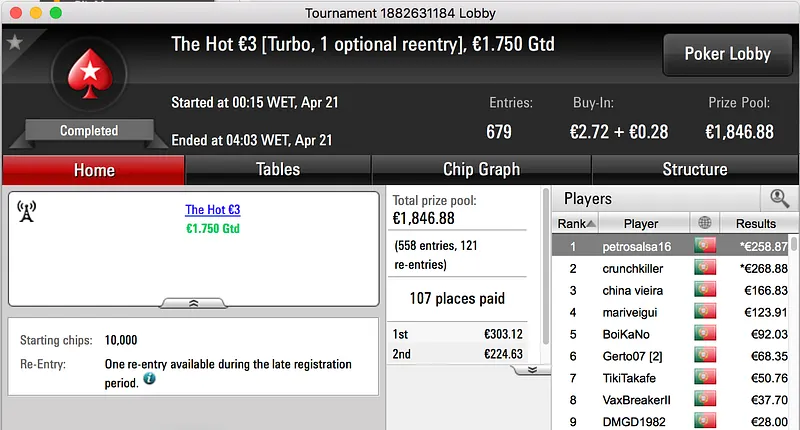800x430 pixels.
Task: Click the flag icon beside BoiKaNo
Action: [705, 334]
